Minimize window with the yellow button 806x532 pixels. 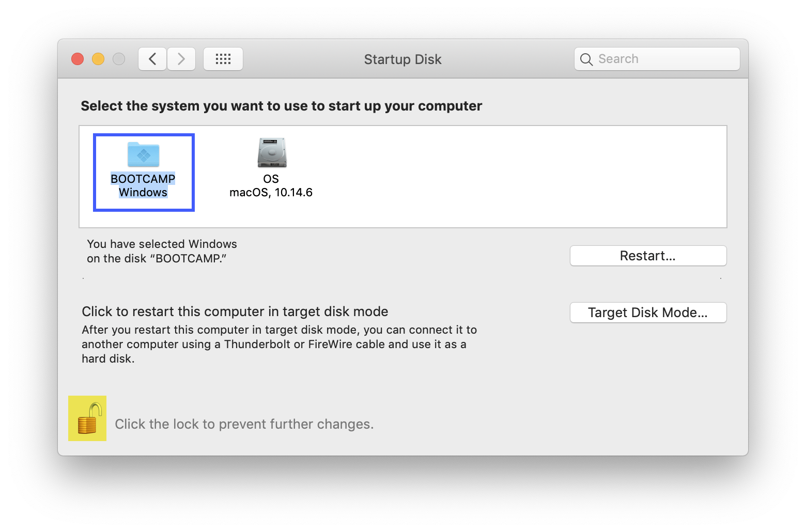tap(98, 59)
